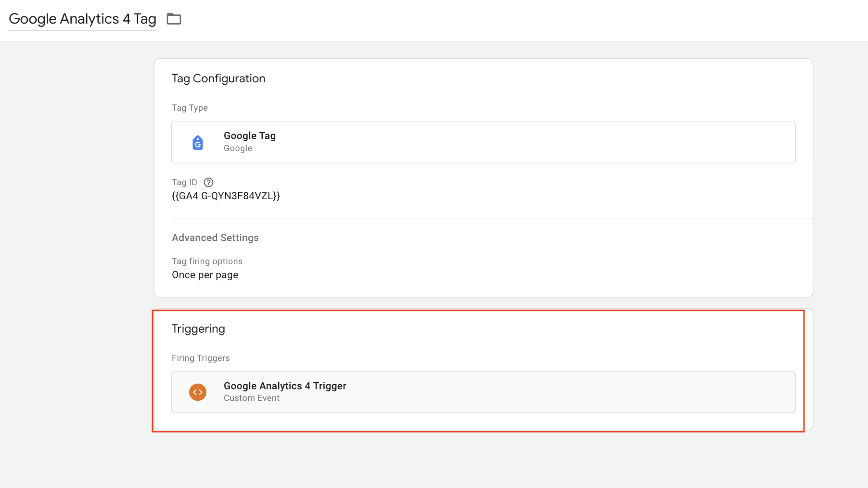Click the Advanced Settings heading

(x=215, y=238)
